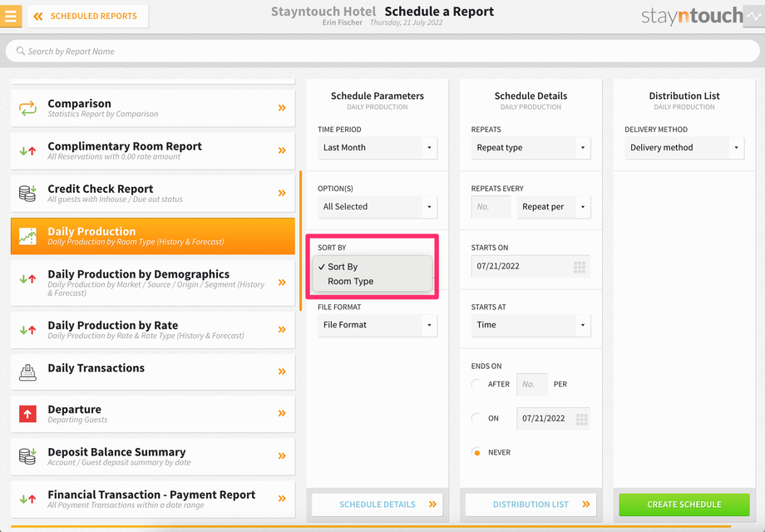
Task: Click chevron on Financial Transaction Payment Report
Action: point(282,499)
